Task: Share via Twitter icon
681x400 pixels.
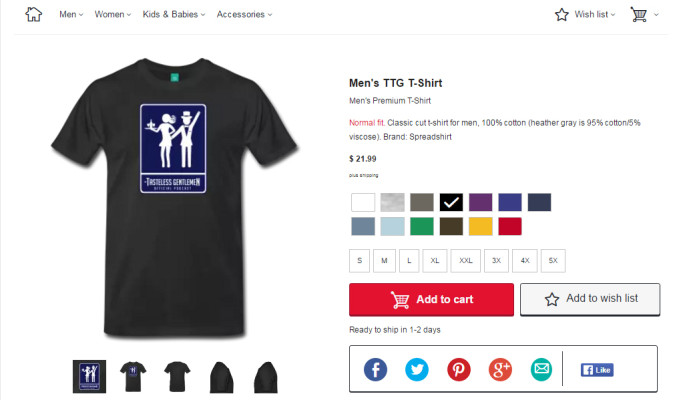Action: click(417, 370)
